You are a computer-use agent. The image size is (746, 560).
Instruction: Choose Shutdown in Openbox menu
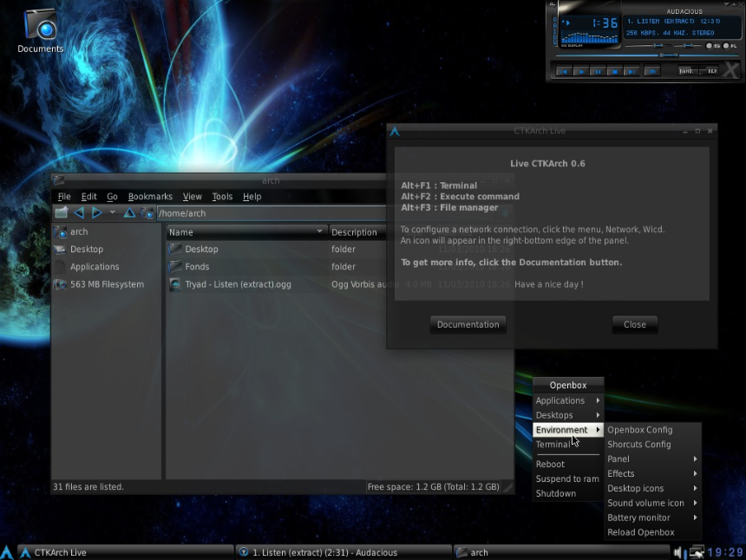coord(568,493)
